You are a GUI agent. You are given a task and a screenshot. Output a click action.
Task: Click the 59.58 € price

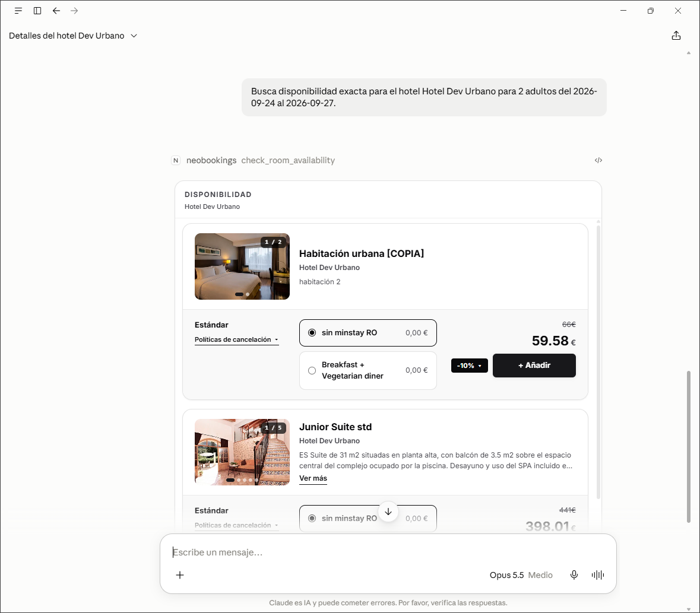coord(553,341)
